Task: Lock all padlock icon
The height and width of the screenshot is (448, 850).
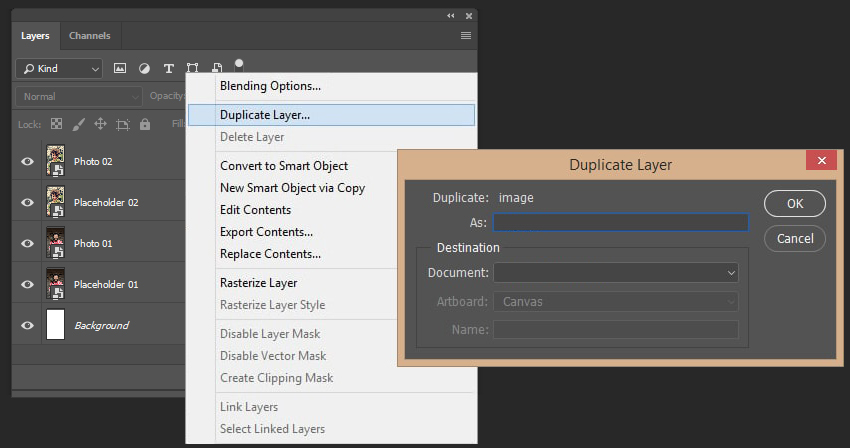Action: [145, 124]
